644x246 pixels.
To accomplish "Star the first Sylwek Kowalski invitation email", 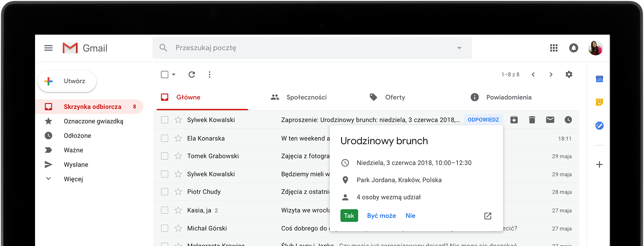I will [178, 120].
